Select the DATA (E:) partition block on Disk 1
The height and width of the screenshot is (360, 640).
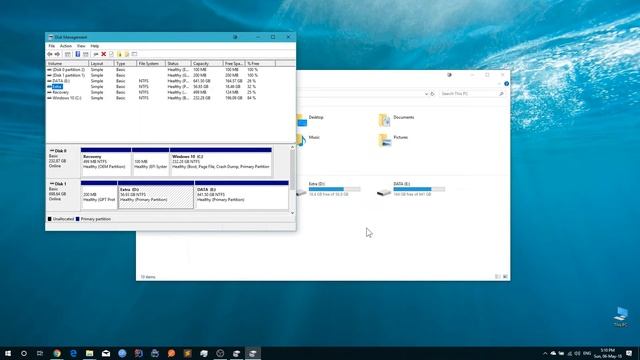pyautogui.click(x=242, y=195)
